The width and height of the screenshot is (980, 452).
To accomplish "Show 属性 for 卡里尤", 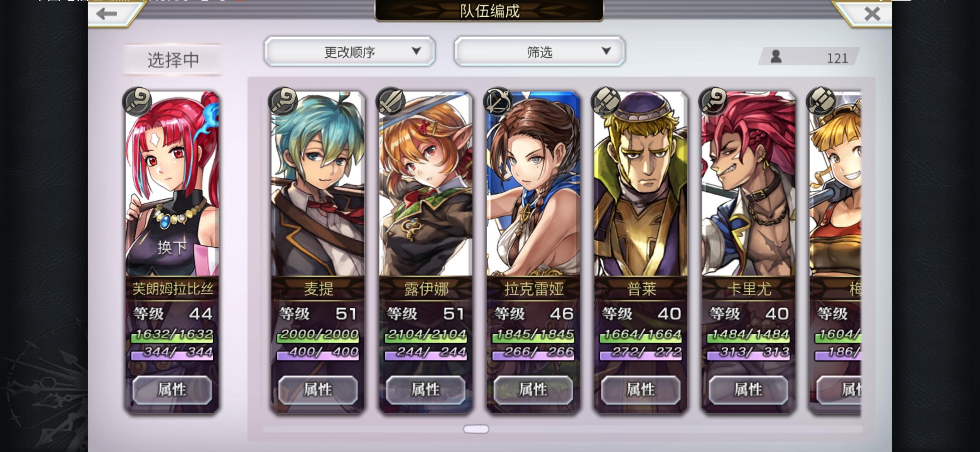I will coord(748,390).
